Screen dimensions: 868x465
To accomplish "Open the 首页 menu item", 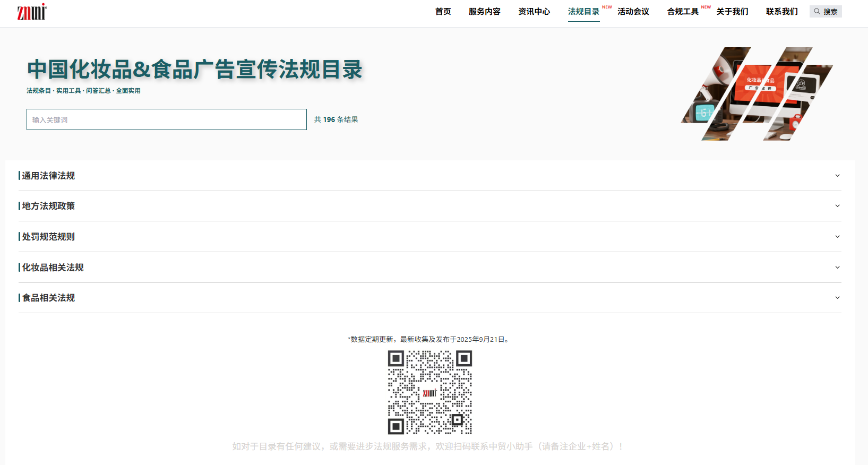I will tap(443, 11).
